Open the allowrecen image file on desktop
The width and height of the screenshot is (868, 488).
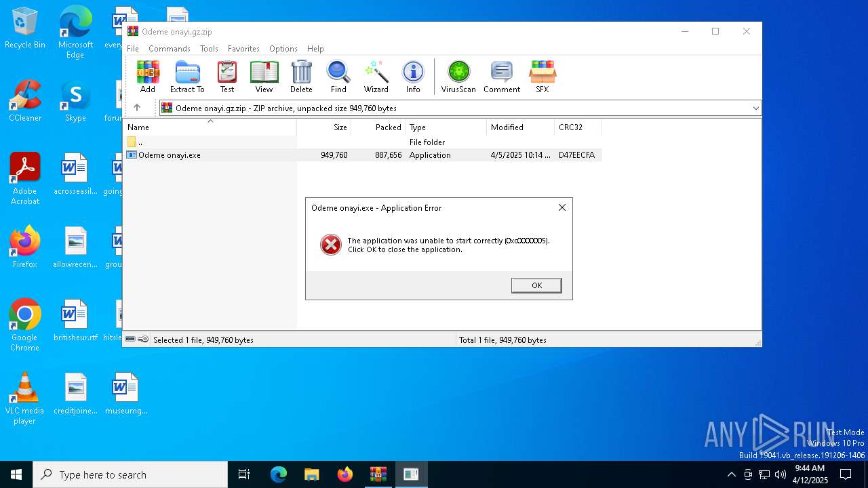(75, 247)
